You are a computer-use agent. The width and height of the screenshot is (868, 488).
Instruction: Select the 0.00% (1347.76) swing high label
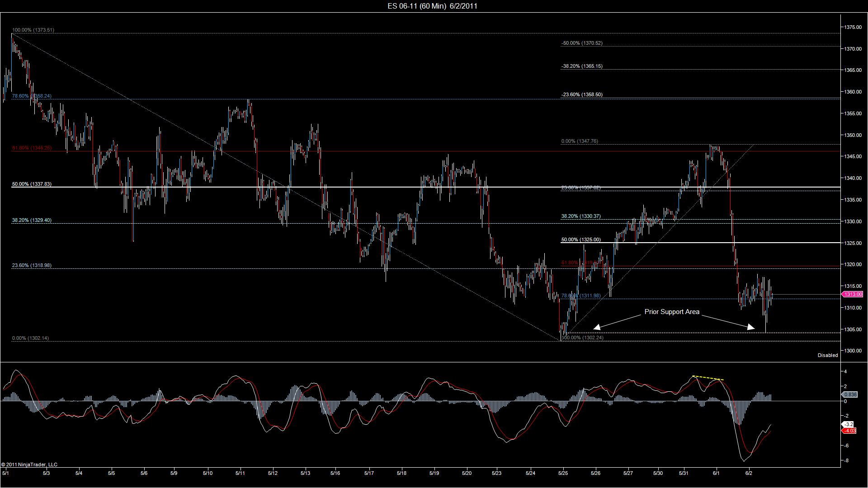tap(580, 141)
